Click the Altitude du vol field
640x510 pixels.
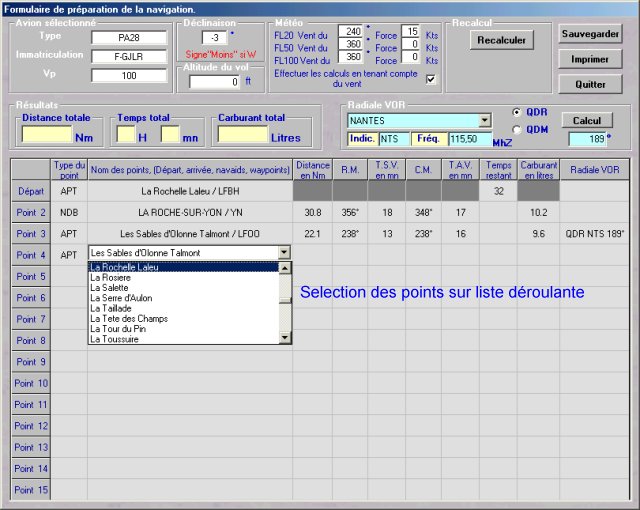215,82
